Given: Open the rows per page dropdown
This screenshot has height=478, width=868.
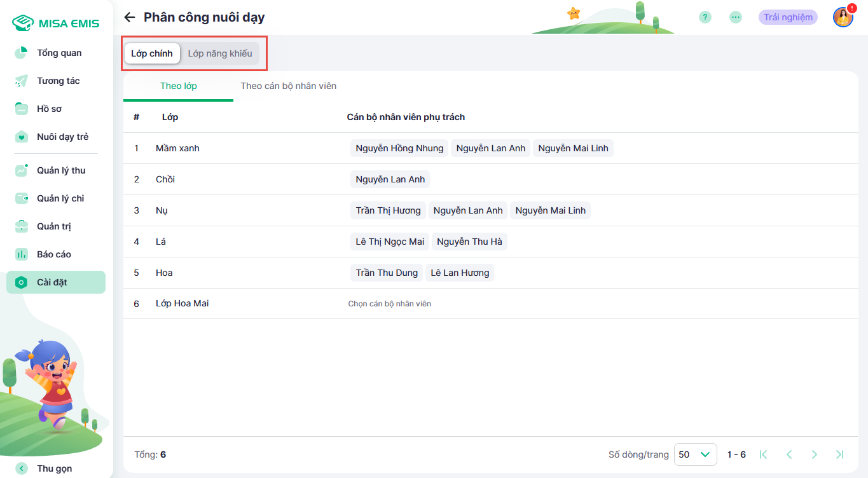Looking at the screenshot, I should (695, 454).
